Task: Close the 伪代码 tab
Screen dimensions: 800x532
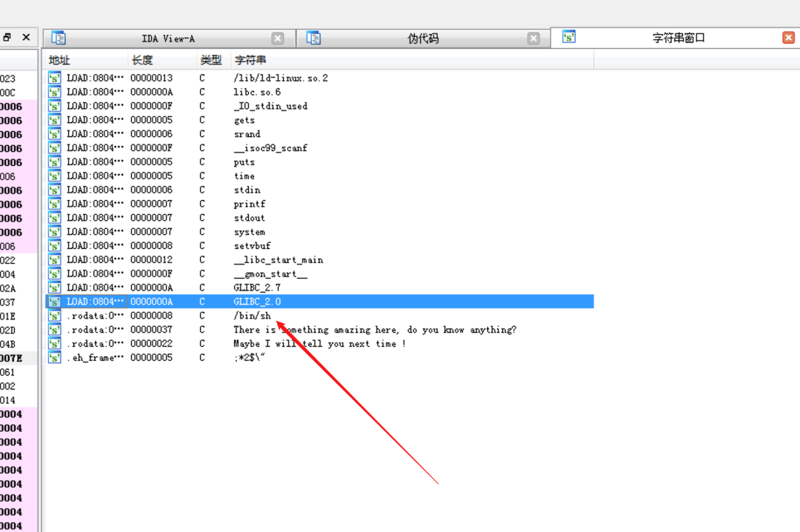Action: [533, 39]
